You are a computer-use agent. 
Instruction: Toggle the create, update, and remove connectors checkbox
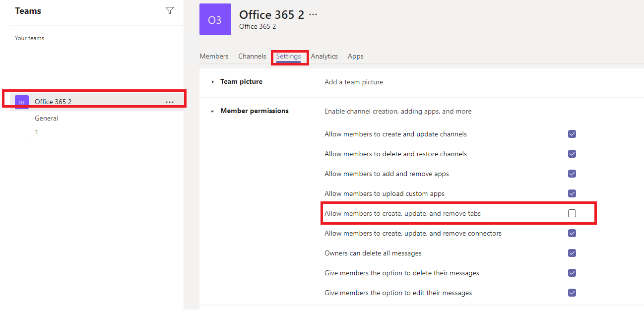[572, 233]
